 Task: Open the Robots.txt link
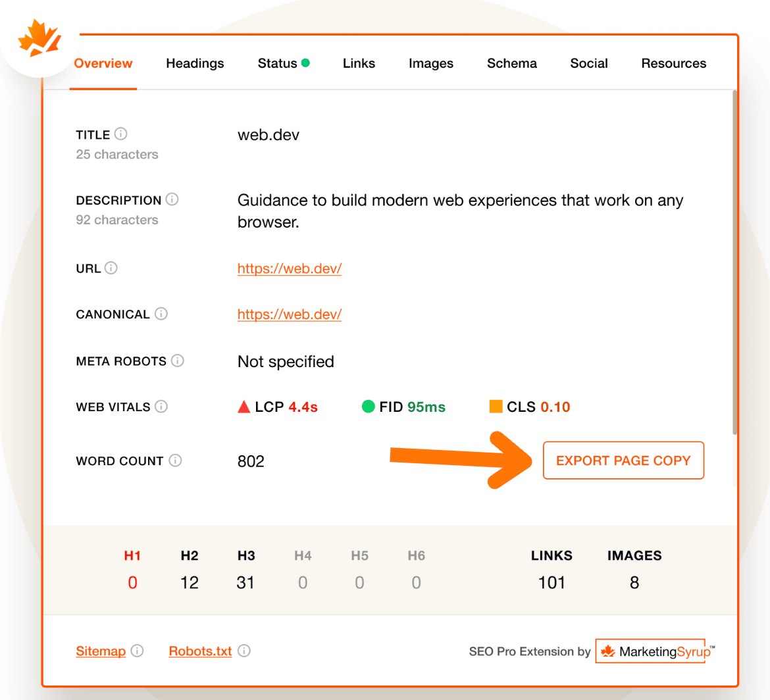point(200,651)
